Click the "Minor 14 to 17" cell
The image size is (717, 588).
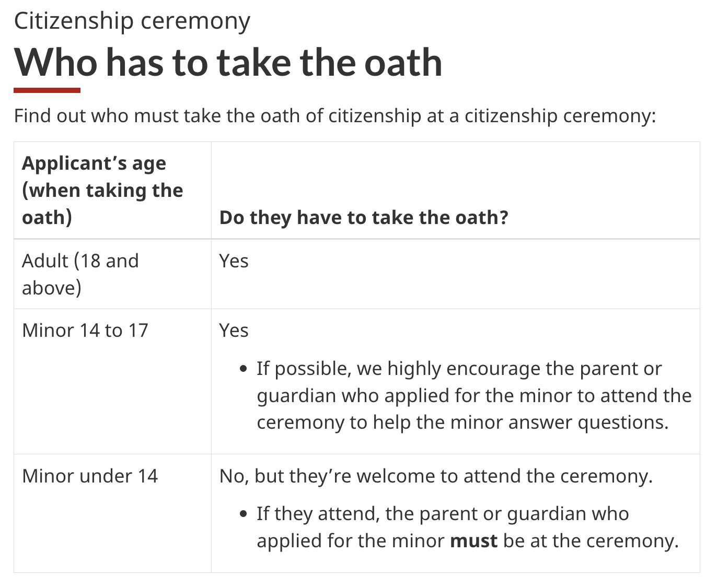point(85,330)
